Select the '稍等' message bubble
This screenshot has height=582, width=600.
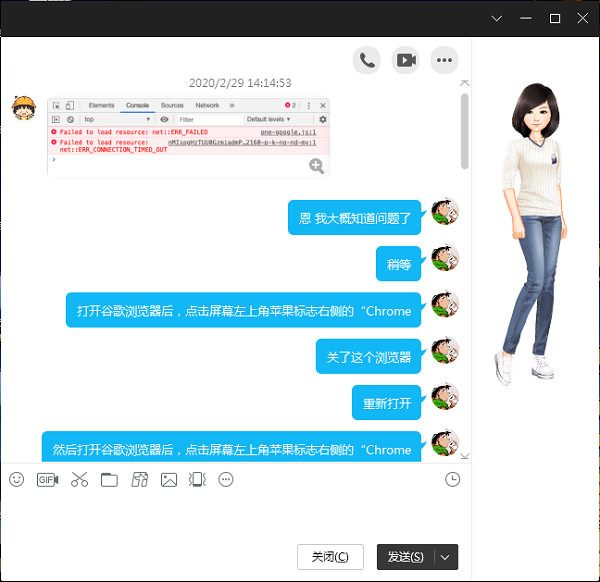tap(398, 264)
